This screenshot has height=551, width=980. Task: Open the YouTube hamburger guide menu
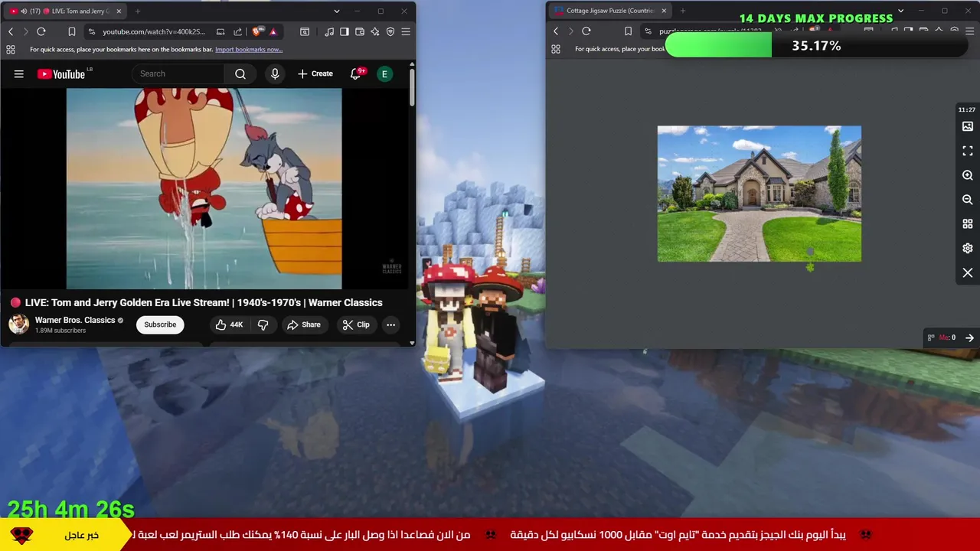(x=19, y=73)
